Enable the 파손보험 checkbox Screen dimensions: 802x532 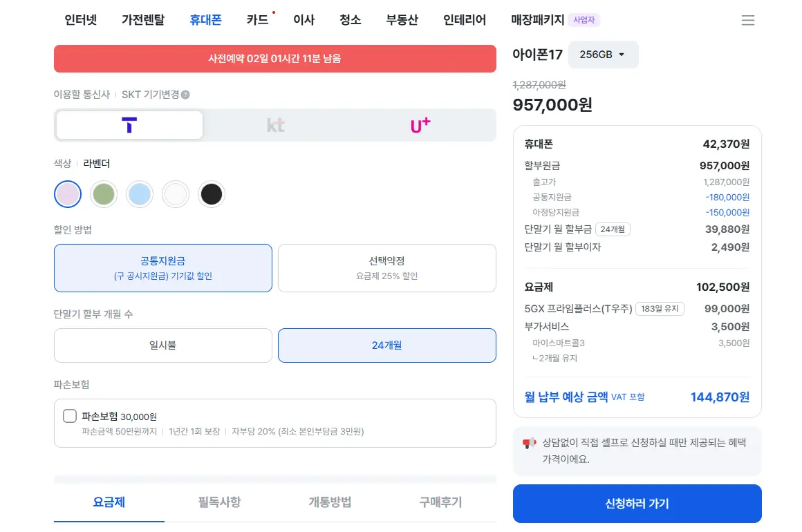[70, 416]
